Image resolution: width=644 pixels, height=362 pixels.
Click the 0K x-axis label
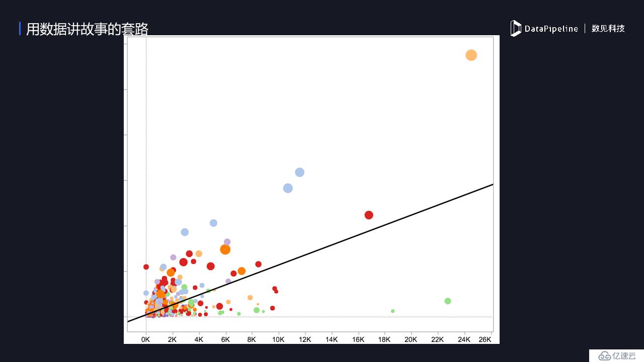pyautogui.click(x=146, y=340)
